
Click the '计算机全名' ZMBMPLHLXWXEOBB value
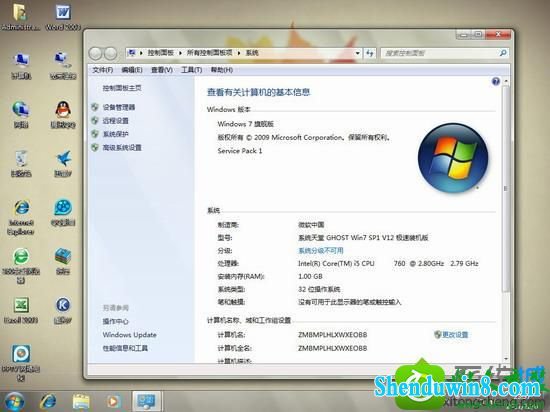(x=333, y=348)
